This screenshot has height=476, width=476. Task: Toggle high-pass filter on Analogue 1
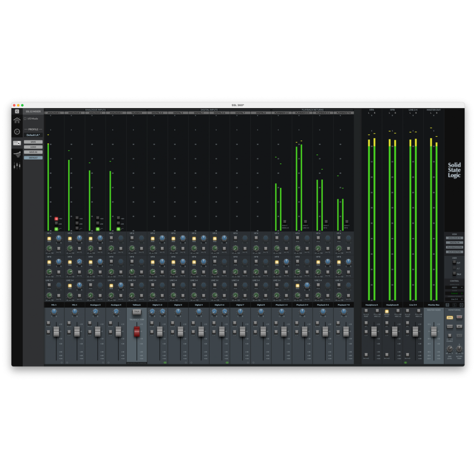point(57,229)
